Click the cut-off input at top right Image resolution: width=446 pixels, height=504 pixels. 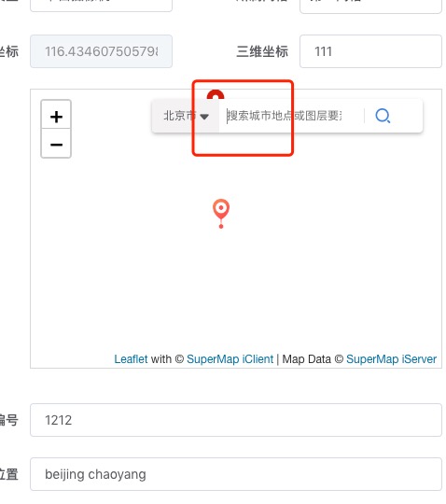click(x=370, y=7)
